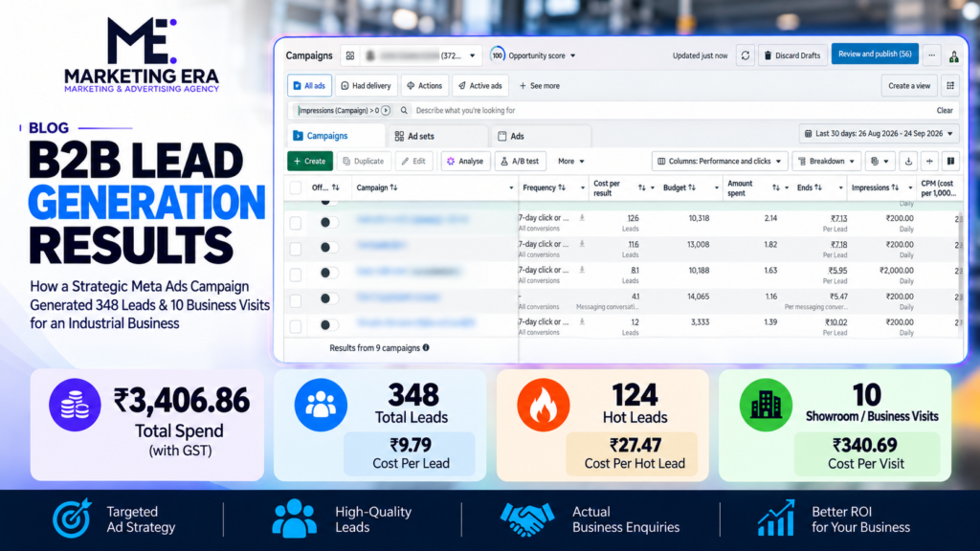Select the Actions view tab
Viewport: 980px width, 551px height.
tap(424, 85)
